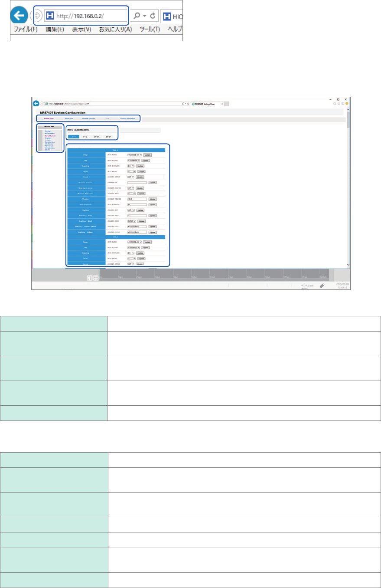The height and width of the screenshot is (588, 381).
Task: Open the Wave view navigation link
Action: (x=69, y=118)
